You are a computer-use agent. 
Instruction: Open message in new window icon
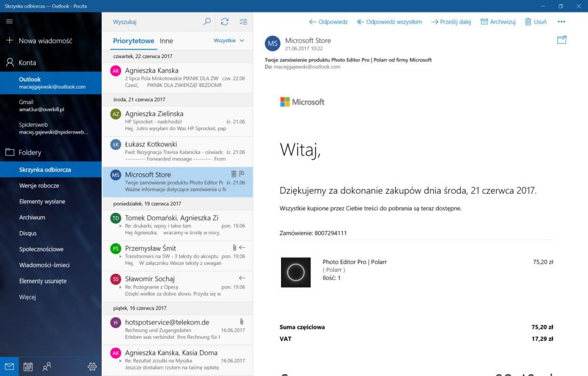point(562,40)
